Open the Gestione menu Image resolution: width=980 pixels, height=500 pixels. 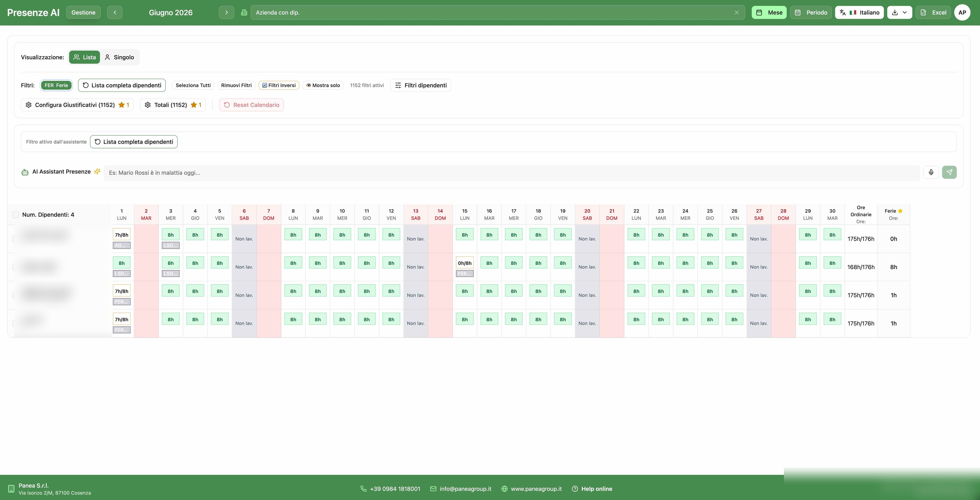coord(83,13)
